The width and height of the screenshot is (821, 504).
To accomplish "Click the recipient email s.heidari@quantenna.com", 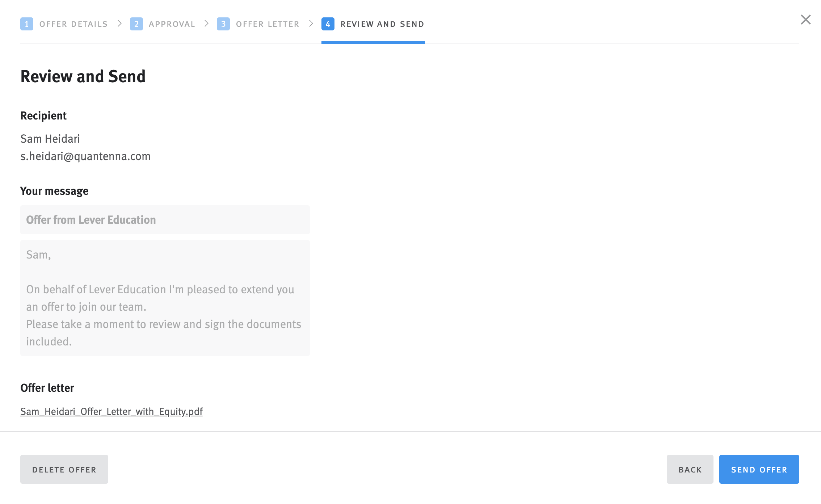I will pyautogui.click(x=85, y=156).
